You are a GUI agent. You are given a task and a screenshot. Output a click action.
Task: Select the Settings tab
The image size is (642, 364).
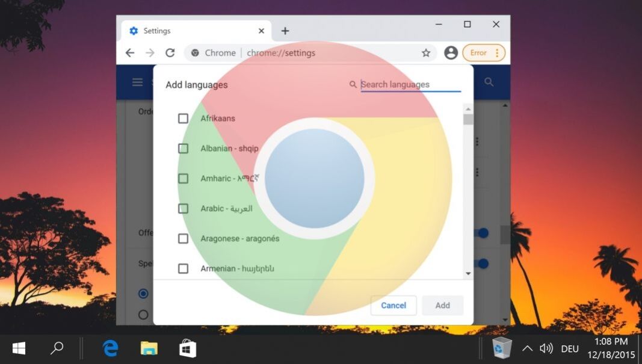pyautogui.click(x=197, y=31)
